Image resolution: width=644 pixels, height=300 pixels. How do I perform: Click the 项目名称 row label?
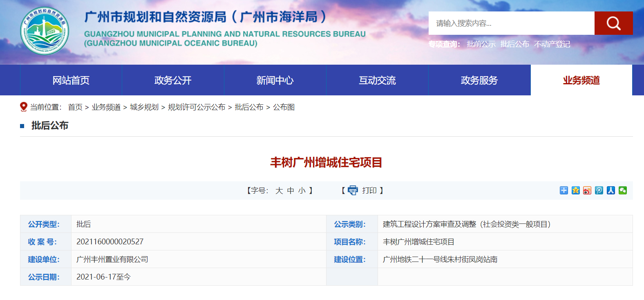(350, 242)
